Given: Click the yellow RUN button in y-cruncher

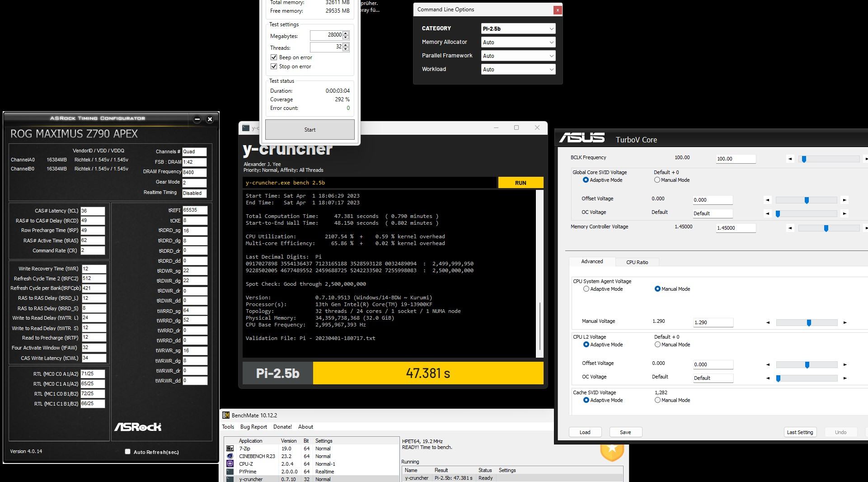Looking at the screenshot, I should [521, 183].
